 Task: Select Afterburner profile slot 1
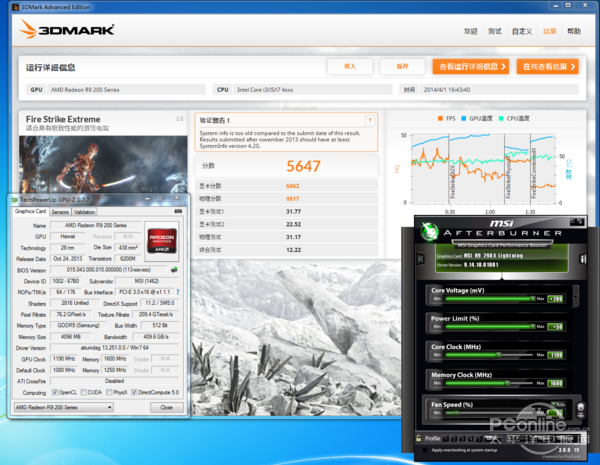coord(446,439)
